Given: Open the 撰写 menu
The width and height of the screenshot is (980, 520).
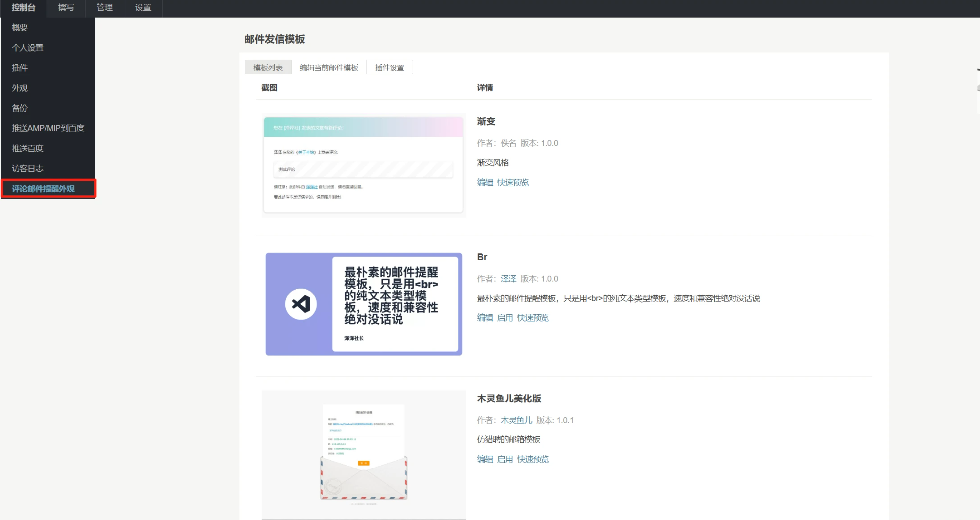Looking at the screenshot, I should pyautogui.click(x=65, y=8).
